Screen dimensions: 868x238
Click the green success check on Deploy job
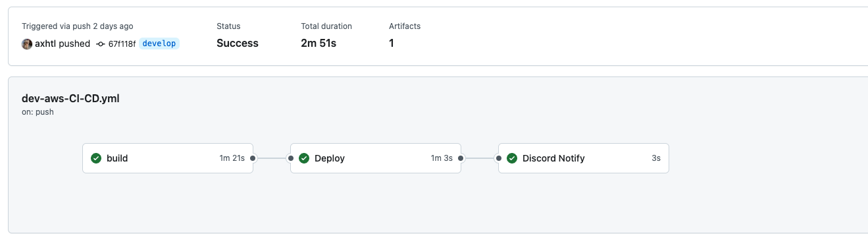[304, 158]
